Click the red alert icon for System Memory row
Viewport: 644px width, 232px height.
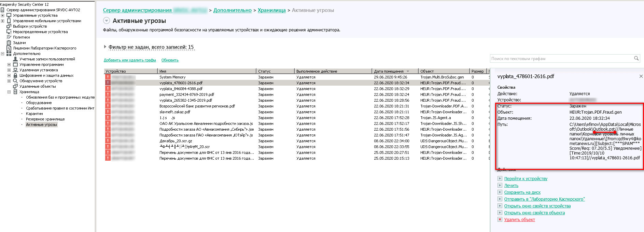pyautogui.click(x=108, y=77)
